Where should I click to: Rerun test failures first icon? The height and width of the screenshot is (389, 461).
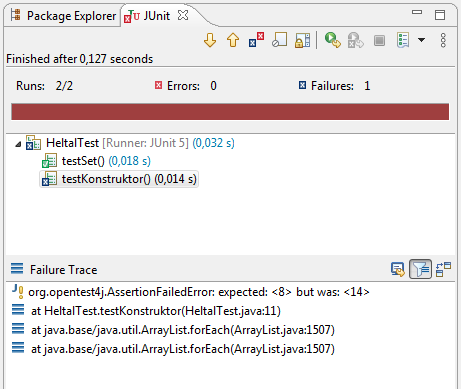pyautogui.click(x=355, y=40)
